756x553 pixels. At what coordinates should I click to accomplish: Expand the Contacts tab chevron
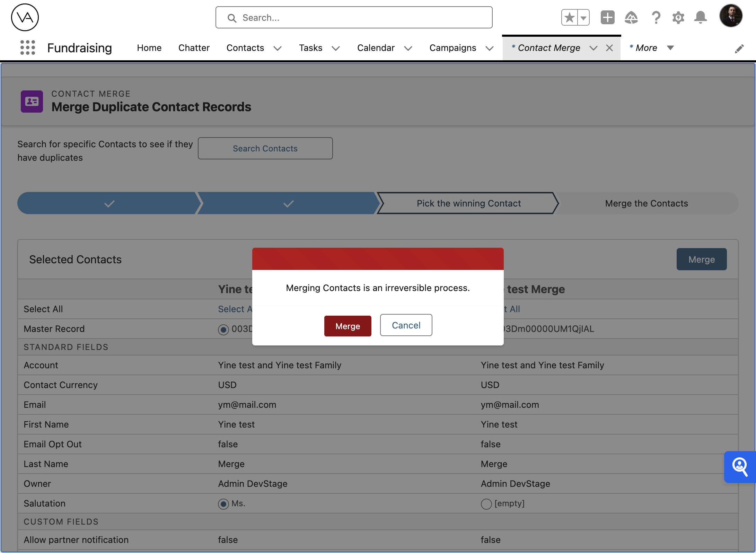278,48
